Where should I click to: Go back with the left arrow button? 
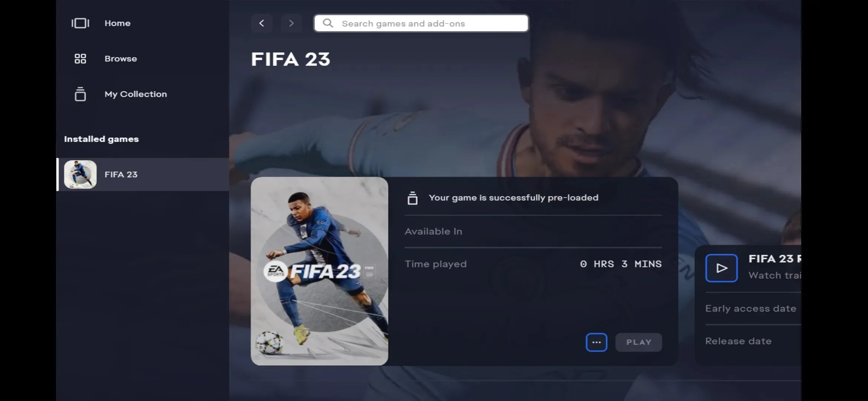click(262, 23)
